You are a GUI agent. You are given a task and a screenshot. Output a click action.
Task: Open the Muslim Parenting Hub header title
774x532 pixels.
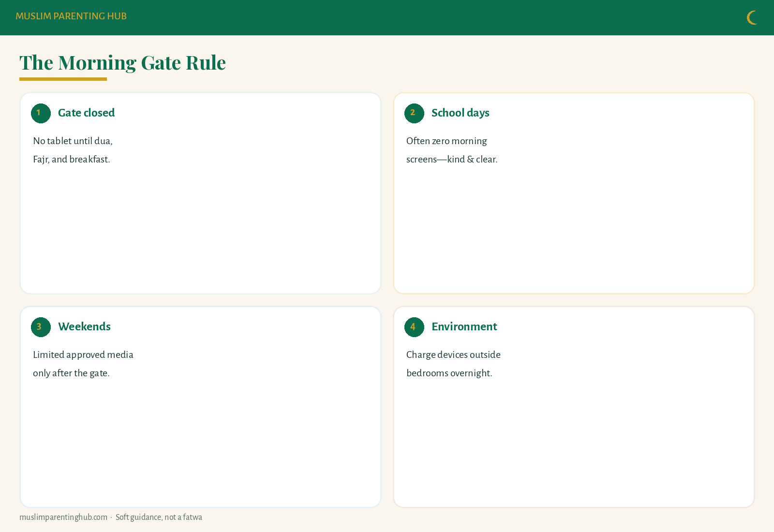click(71, 16)
